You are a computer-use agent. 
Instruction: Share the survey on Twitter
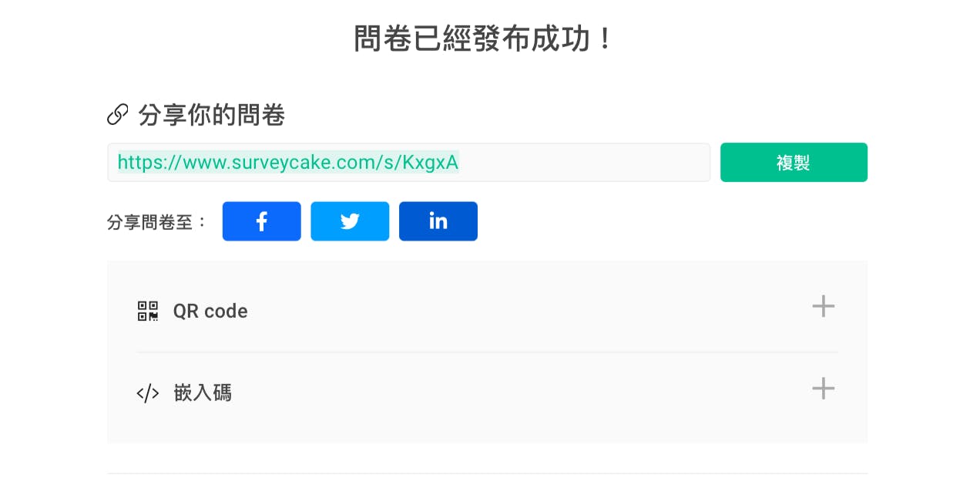coord(350,221)
